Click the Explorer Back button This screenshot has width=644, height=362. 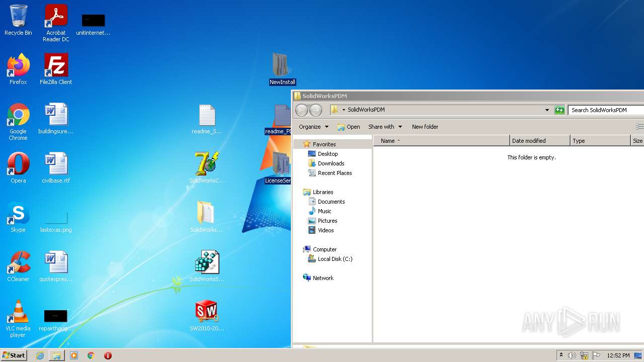[301, 110]
